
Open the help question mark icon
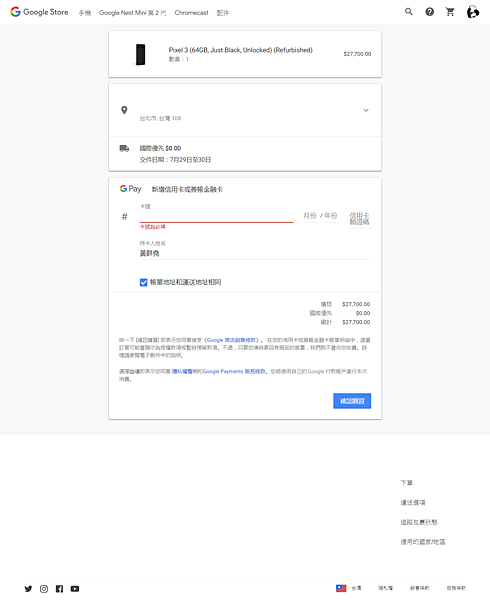tap(430, 12)
